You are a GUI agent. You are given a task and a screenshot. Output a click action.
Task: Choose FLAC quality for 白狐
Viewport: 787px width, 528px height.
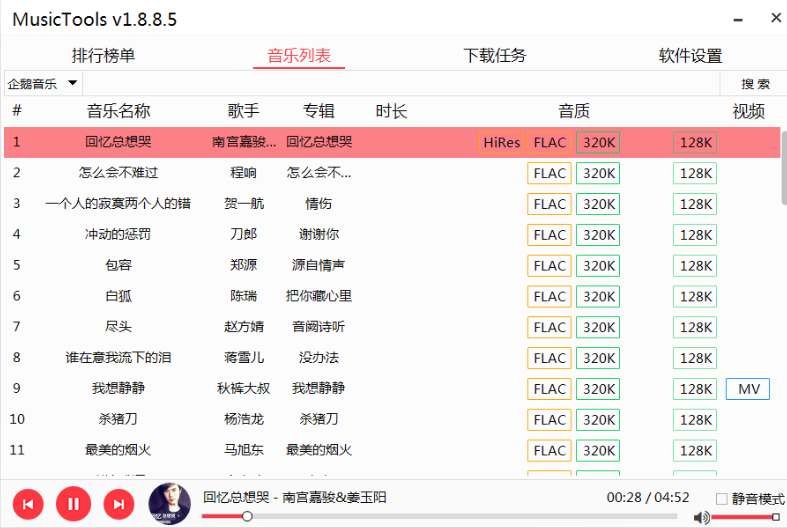pos(549,296)
